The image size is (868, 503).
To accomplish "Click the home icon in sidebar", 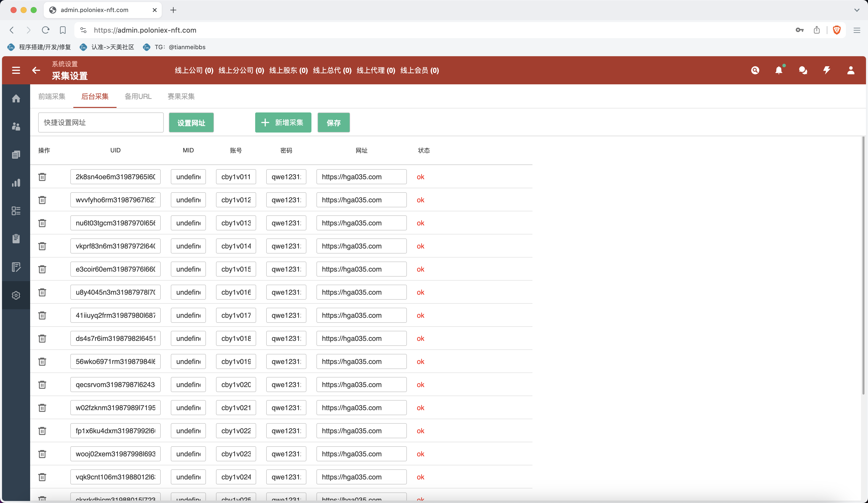I will (x=16, y=99).
